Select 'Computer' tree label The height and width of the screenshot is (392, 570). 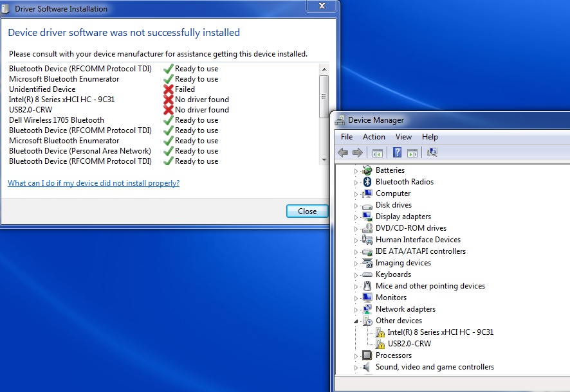coord(393,193)
